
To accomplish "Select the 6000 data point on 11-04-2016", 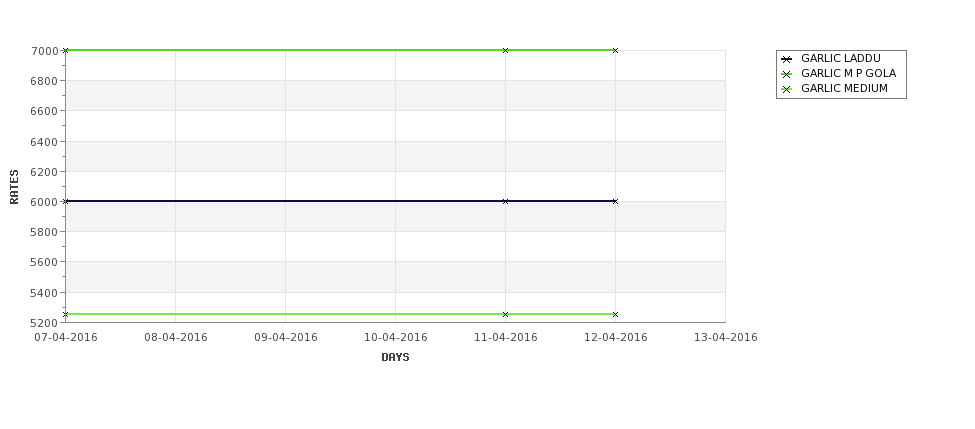I will 505,201.
